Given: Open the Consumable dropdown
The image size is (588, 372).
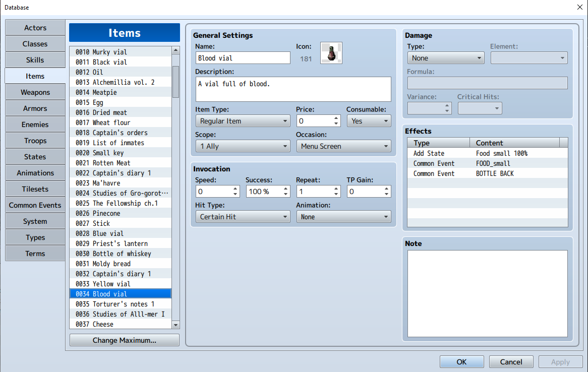Looking at the screenshot, I should tap(369, 121).
